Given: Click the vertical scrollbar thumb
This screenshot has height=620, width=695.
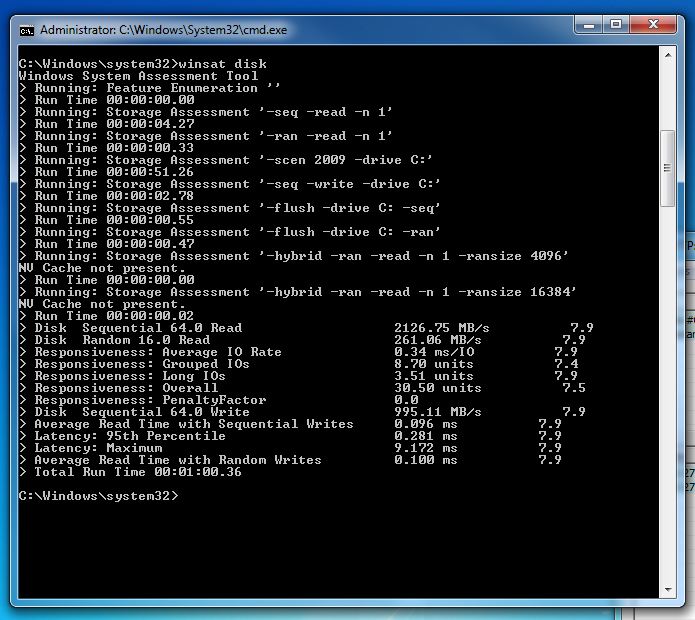Looking at the screenshot, I should (668, 168).
